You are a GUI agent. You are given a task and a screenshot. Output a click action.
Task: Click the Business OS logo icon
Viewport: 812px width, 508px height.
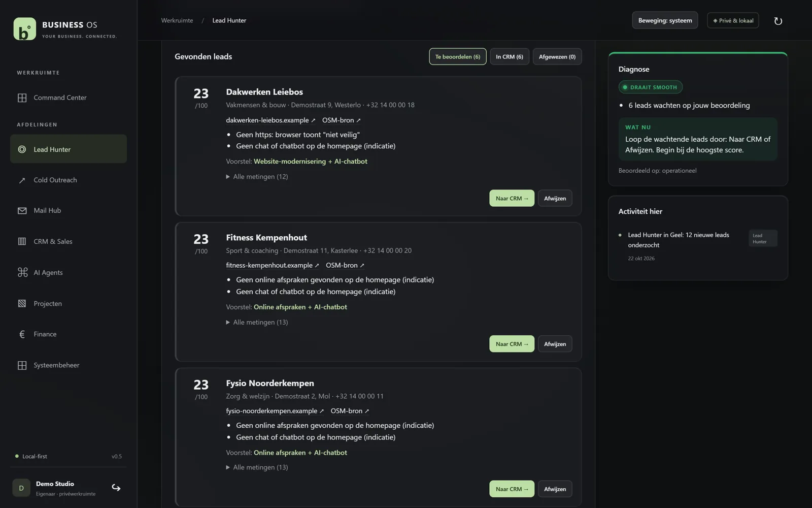(x=25, y=29)
